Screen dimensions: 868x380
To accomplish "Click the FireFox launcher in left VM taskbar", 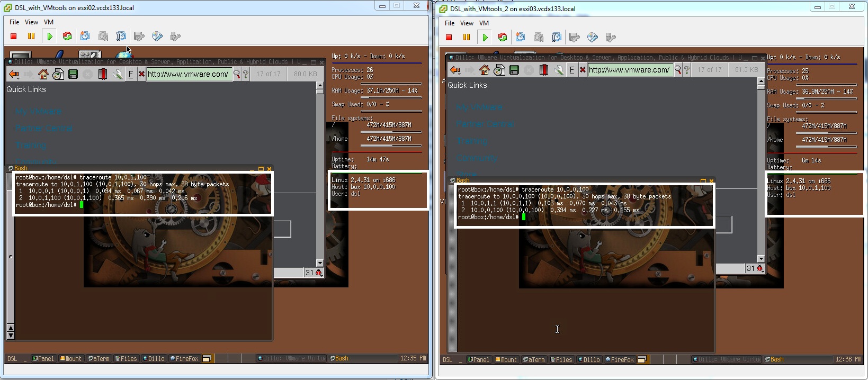I will (x=184, y=359).
